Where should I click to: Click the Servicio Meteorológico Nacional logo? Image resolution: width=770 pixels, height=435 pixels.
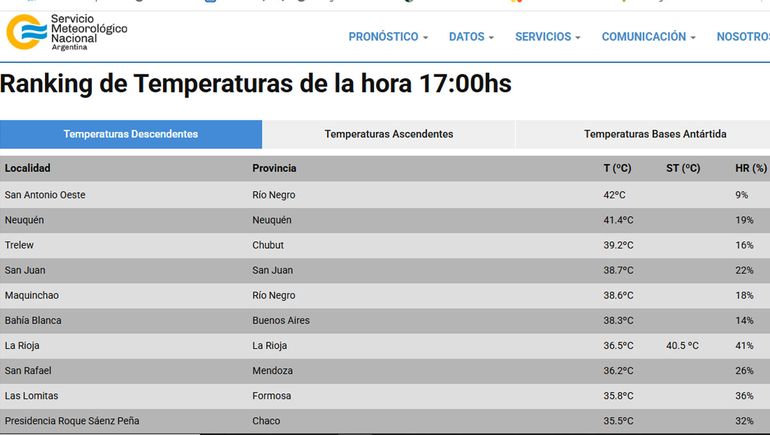(67, 32)
